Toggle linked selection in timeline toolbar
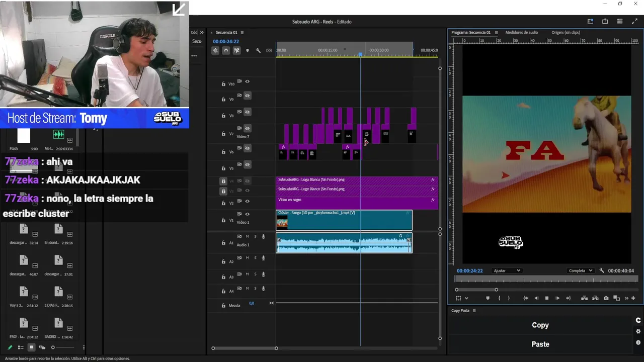Viewport: 644px width, 362px height. tap(236, 50)
